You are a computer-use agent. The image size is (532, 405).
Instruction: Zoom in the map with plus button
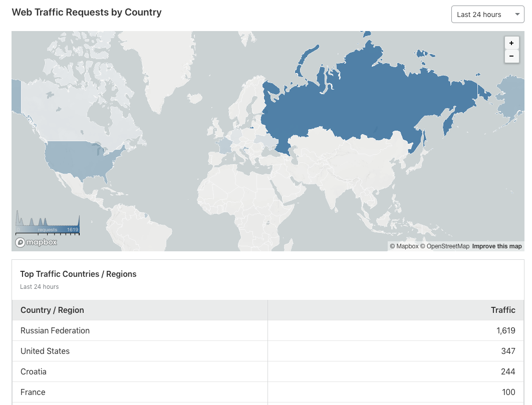click(x=511, y=43)
